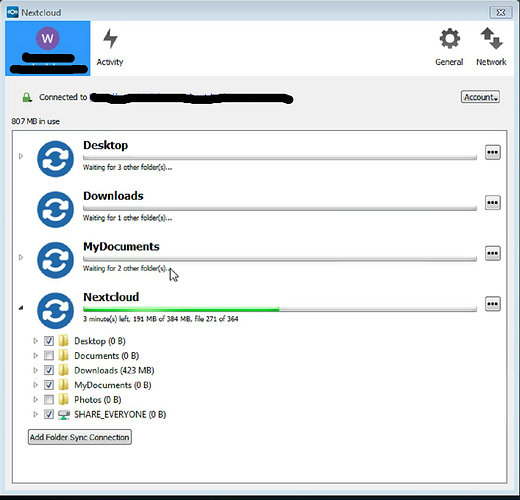Click the Photos (0 B) folder icon
This screenshot has height=500, width=520.
[x=63, y=399]
